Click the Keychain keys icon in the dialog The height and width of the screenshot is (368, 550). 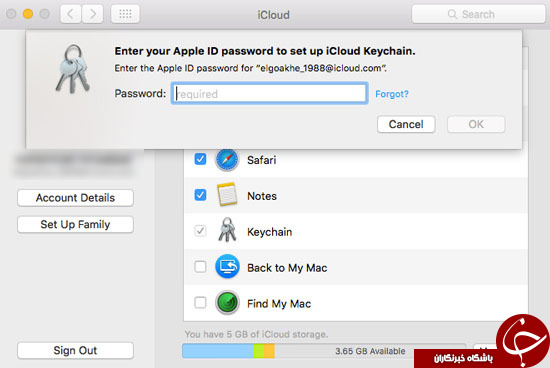point(73,69)
